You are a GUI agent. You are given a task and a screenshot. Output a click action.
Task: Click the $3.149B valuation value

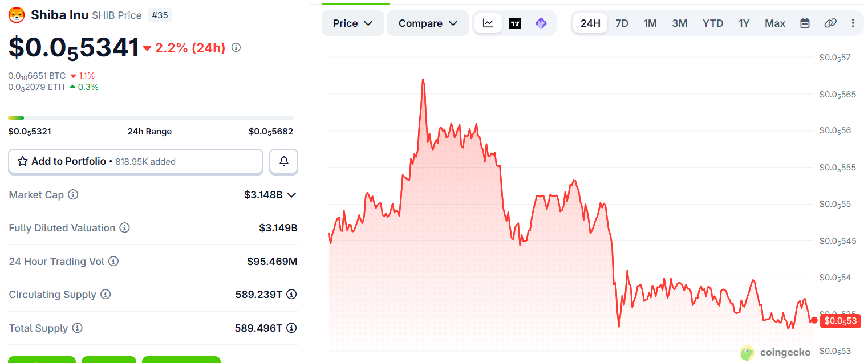(278, 228)
